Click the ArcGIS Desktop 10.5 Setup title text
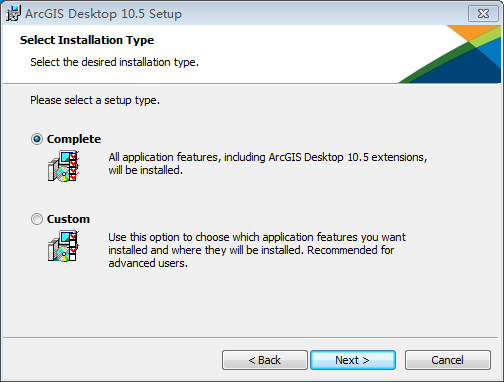 pos(103,14)
